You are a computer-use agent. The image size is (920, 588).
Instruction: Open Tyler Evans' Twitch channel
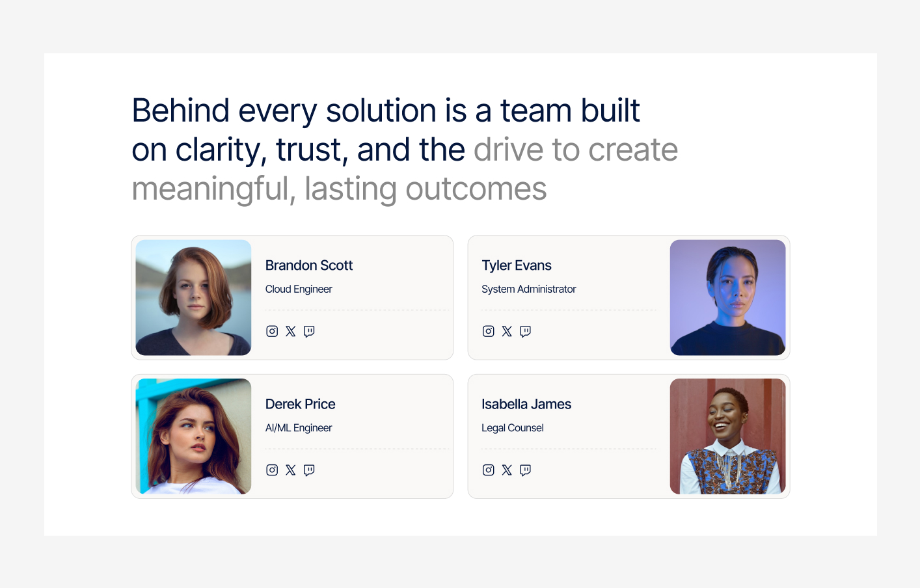pyautogui.click(x=526, y=331)
